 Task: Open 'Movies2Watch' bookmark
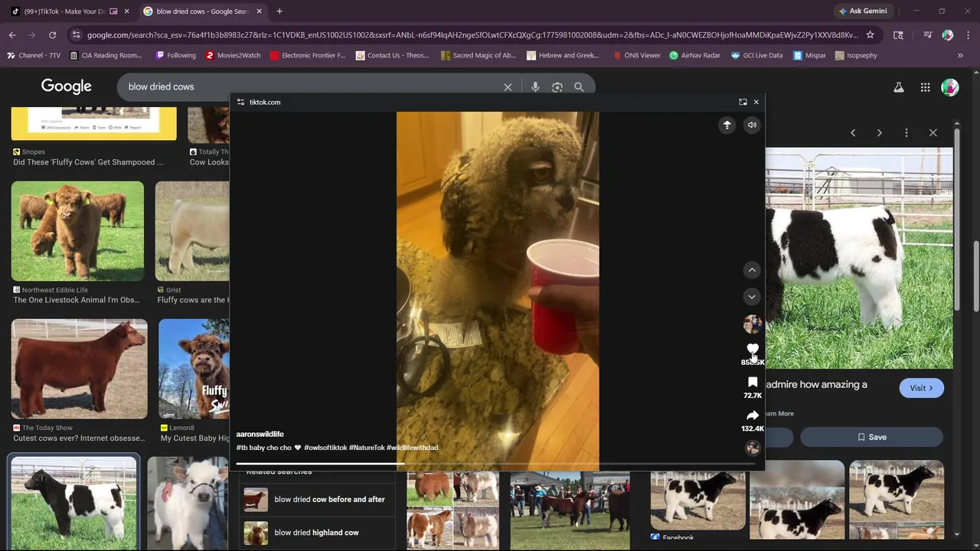[x=232, y=56]
